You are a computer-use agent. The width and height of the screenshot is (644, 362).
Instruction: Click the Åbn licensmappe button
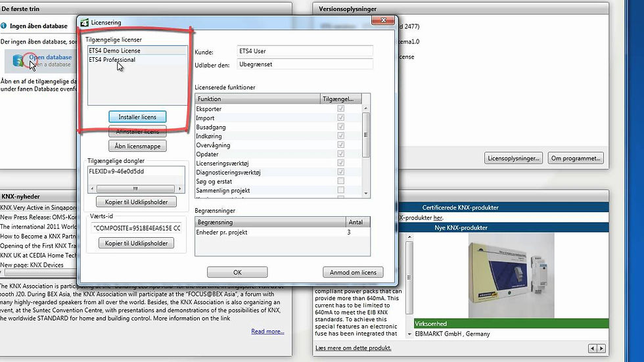point(137,146)
